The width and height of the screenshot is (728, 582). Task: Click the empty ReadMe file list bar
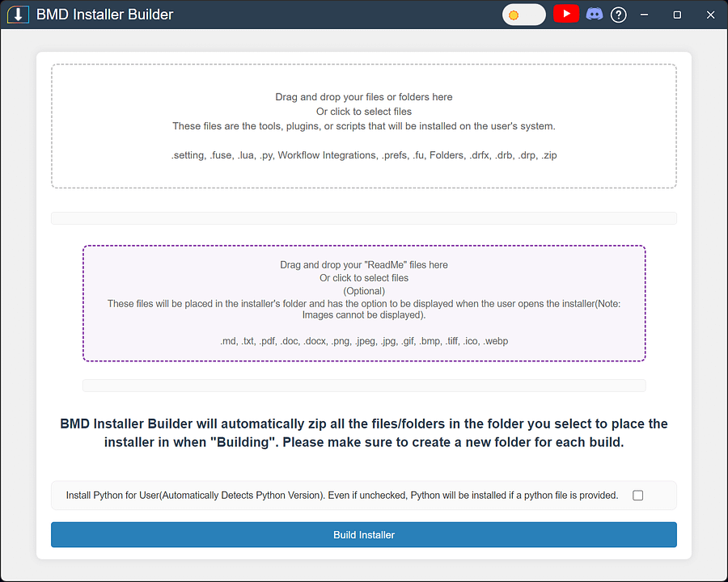point(364,386)
